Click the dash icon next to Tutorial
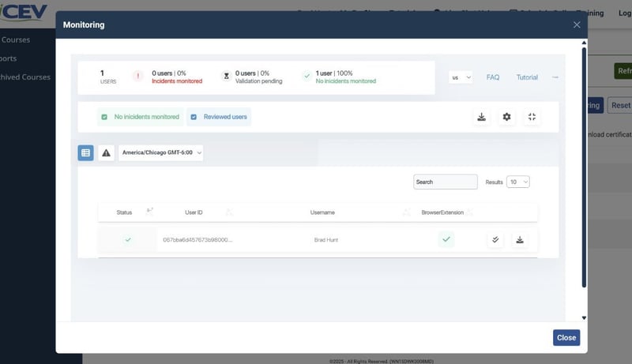 point(555,77)
